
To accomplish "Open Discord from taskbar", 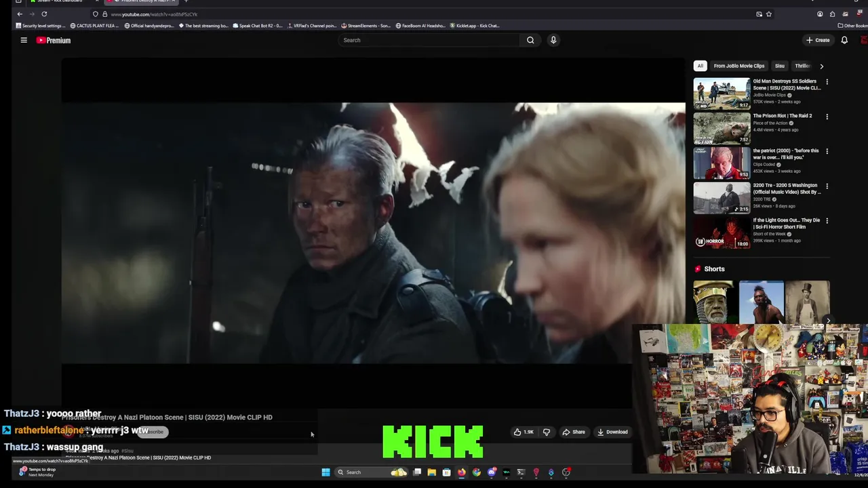I will click(x=492, y=472).
